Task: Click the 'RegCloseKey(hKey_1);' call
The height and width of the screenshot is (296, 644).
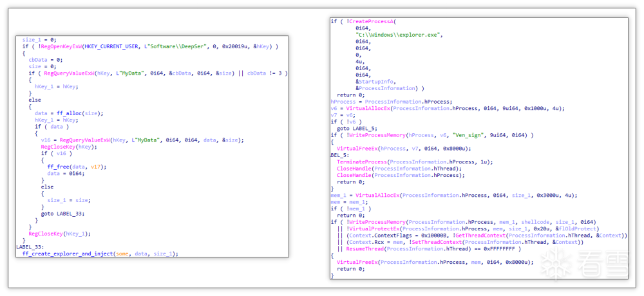Action: tap(59, 234)
